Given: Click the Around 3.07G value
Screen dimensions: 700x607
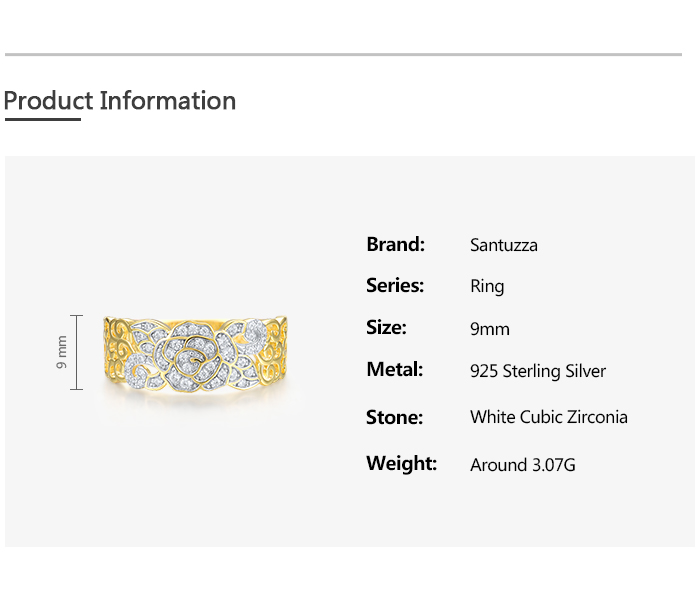Looking at the screenshot, I should pos(523,465).
